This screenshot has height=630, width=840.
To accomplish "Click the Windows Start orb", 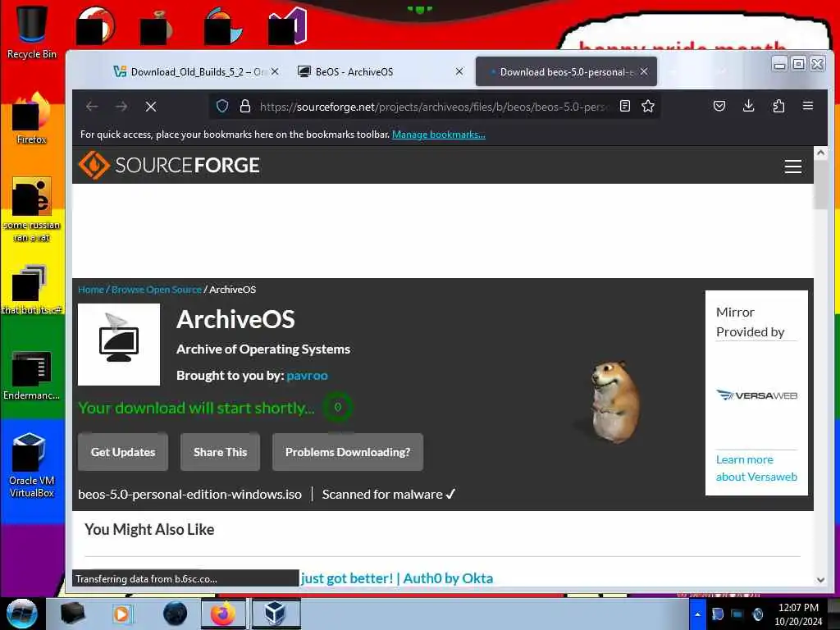I will tap(21, 614).
